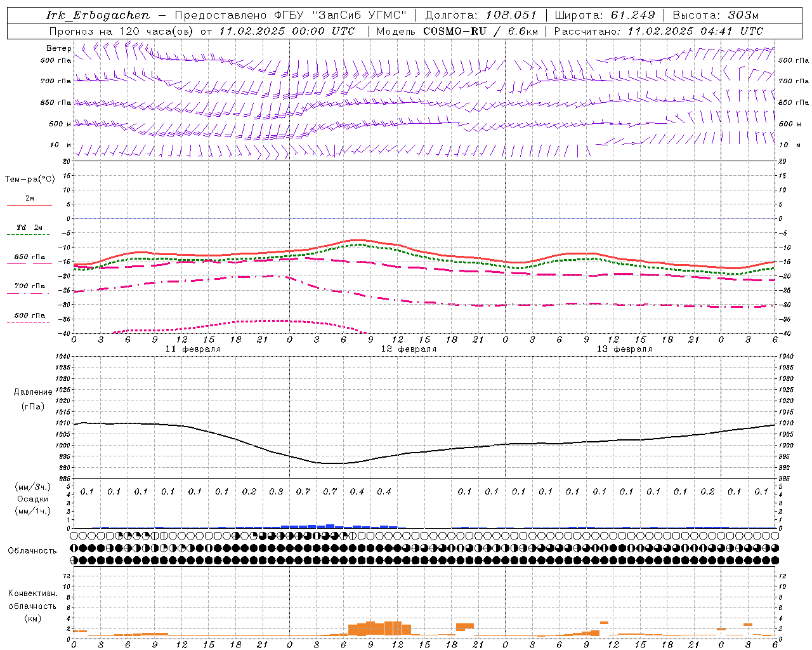Viewport: 812px width, 650px height.
Task: Click the 10 м wind level label on left
Action: 60,145
